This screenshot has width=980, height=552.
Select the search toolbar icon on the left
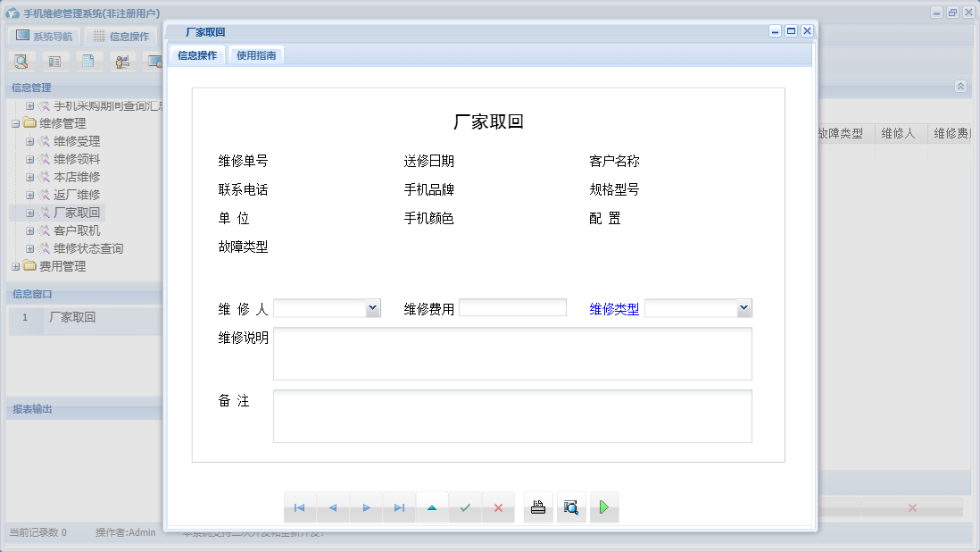point(21,61)
